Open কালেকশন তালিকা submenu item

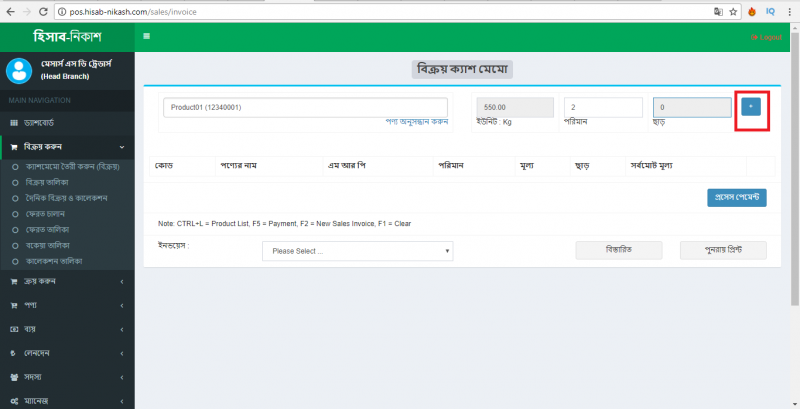54,261
